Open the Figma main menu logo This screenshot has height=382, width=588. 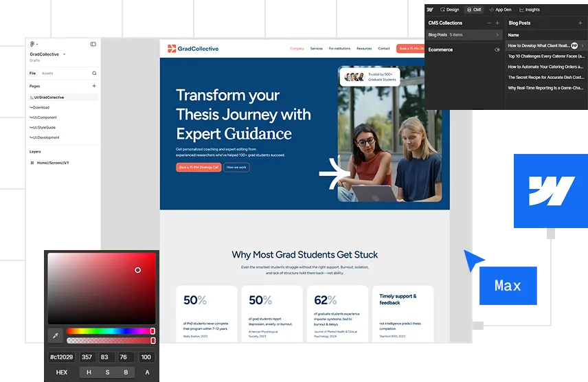click(32, 44)
